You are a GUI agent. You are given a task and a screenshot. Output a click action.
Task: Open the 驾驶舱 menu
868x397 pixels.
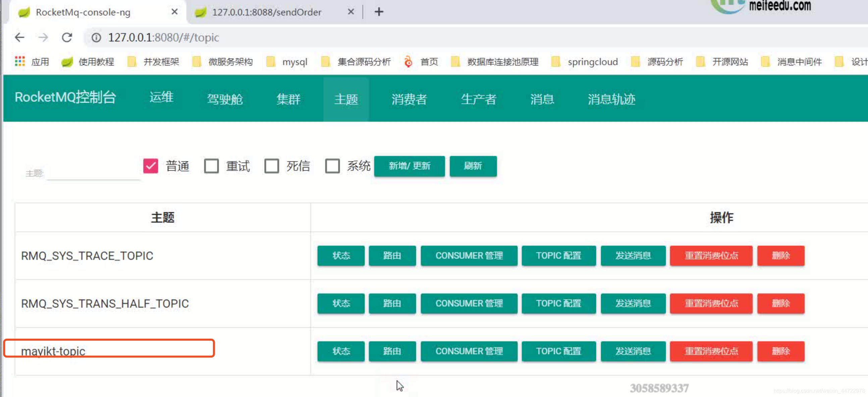pos(225,99)
